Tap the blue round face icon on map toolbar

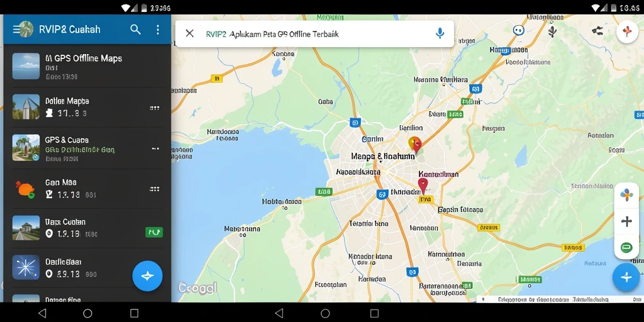[x=519, y=30]
